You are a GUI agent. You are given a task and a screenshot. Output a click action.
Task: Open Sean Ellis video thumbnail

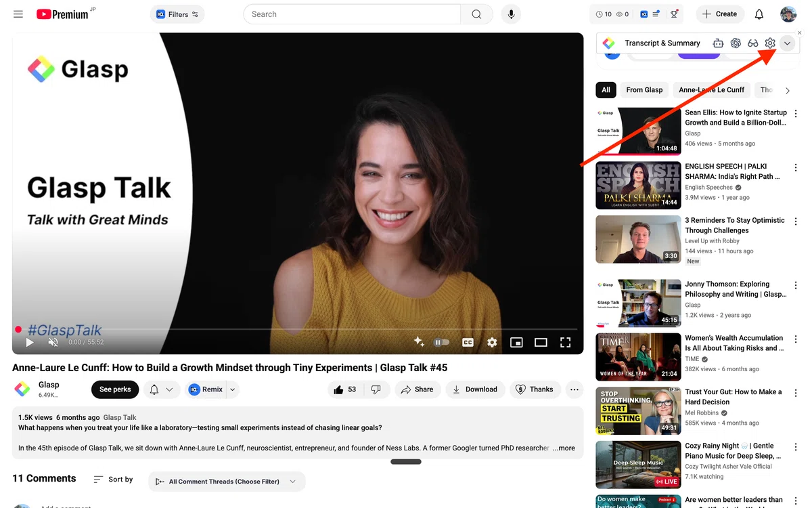638,131
